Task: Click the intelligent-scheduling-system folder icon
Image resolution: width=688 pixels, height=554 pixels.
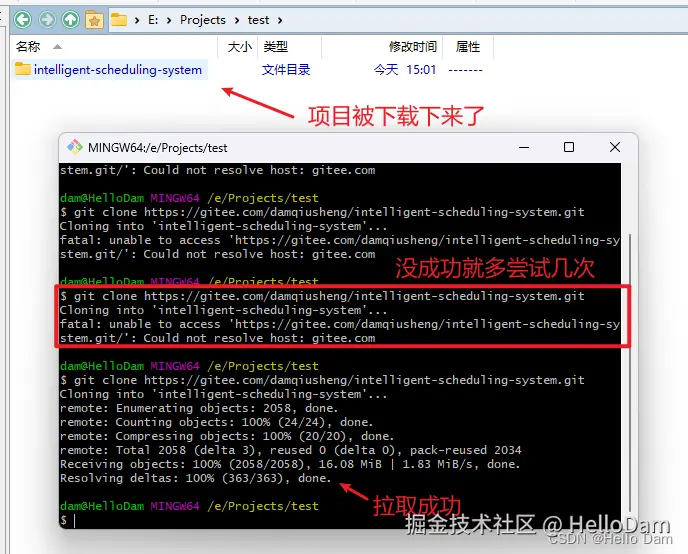Action: coord(22,69)
